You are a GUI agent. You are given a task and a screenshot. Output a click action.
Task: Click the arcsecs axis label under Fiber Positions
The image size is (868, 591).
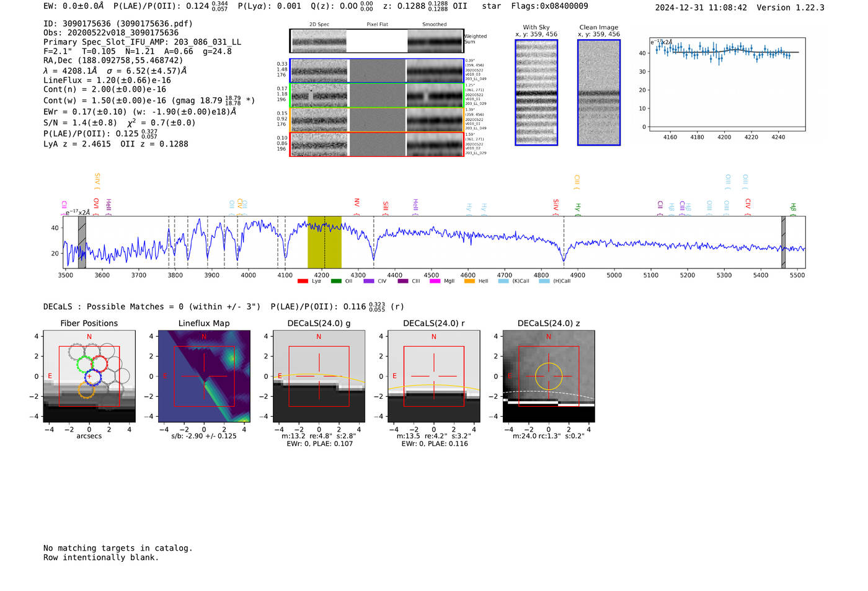(x=89, y=436)
